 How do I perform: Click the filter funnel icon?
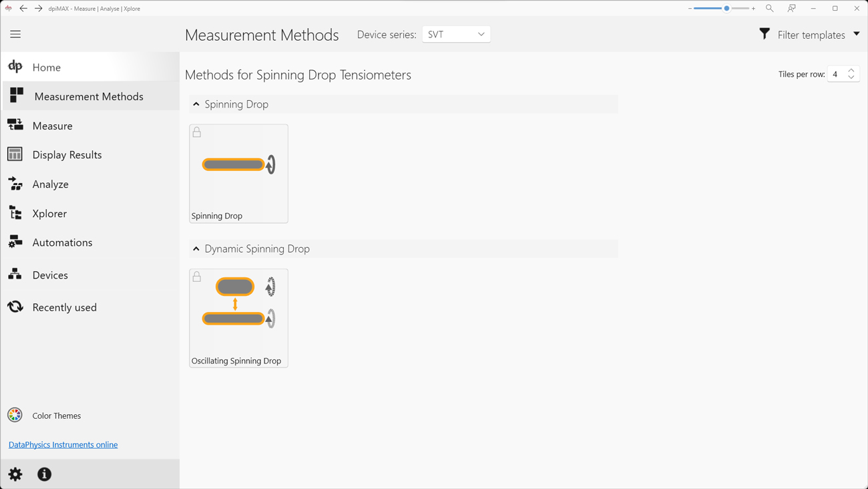765,34
